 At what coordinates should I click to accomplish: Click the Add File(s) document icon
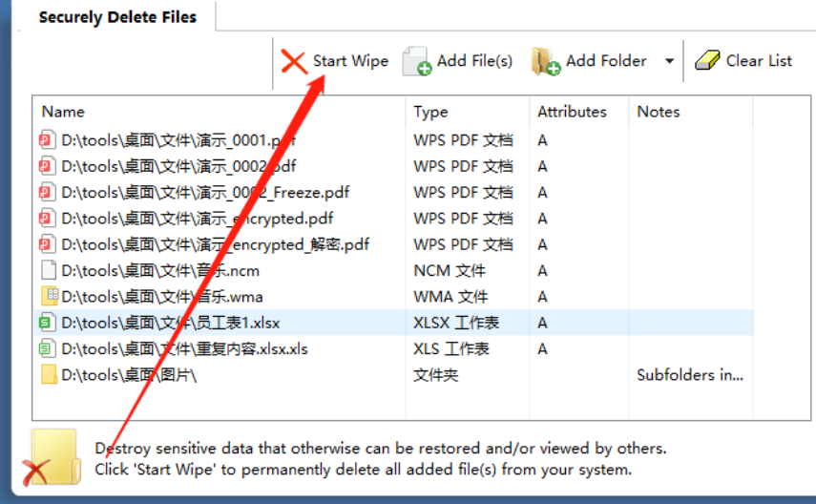[x=417, y=61]
